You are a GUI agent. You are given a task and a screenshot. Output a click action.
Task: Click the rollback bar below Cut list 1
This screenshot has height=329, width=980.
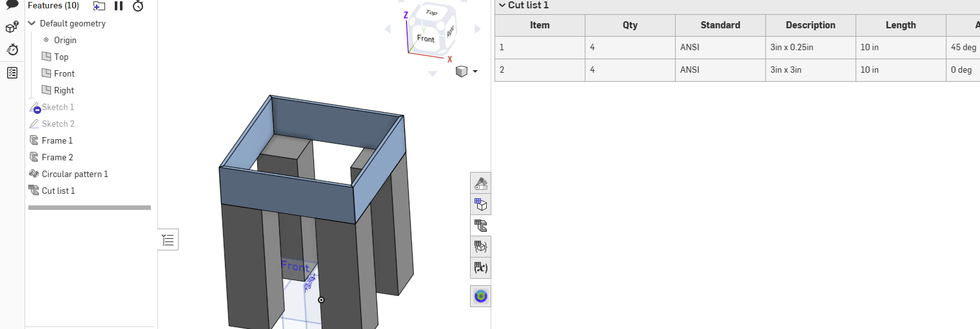pos(90,207)
